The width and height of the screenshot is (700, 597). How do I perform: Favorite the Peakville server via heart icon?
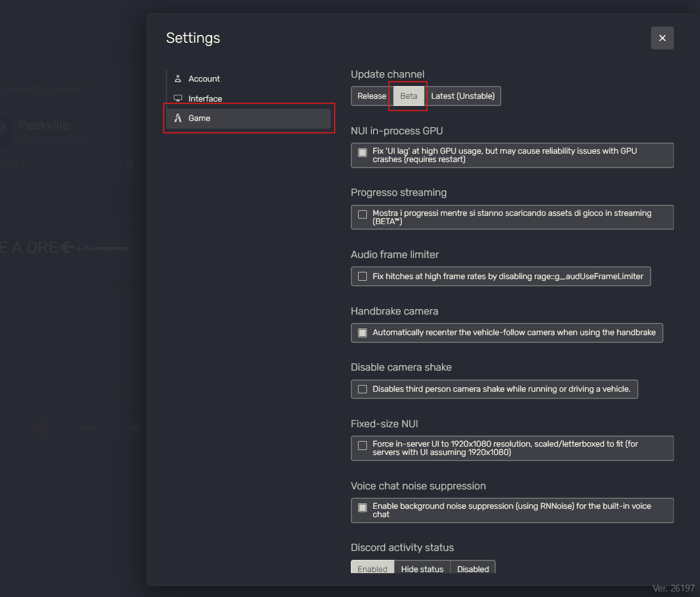pyautogui.click(x=129, y=164)
